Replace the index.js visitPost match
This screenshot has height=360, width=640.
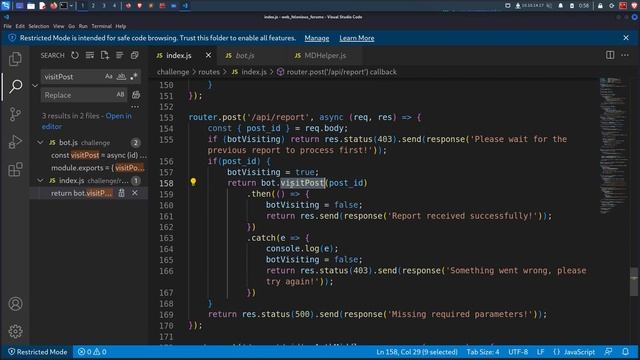pos(121,193)
